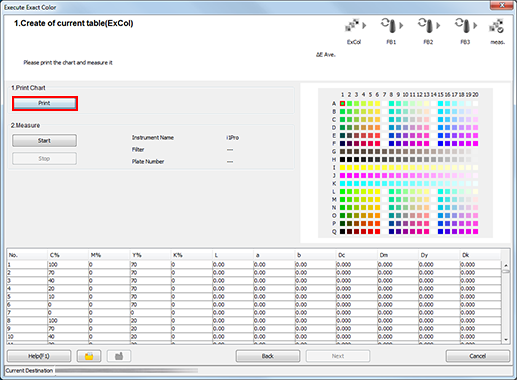Select black patch in row H column 1
The image size is (517, 380).
click(342, 160)
